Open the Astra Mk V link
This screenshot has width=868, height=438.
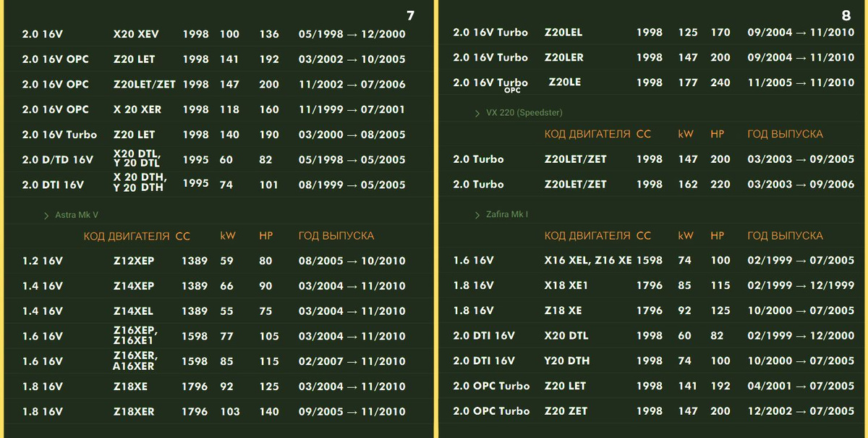pyautogui.click(x=77, y=215)
